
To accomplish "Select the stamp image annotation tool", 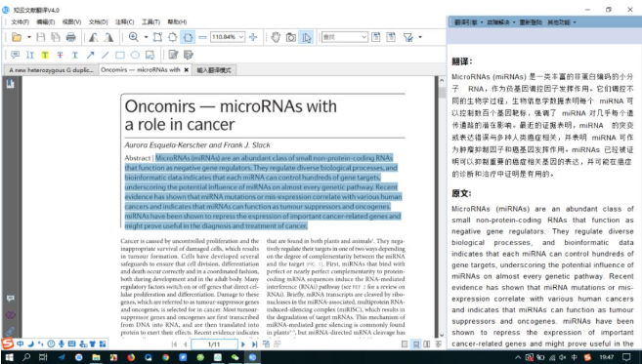I will pos(150,55).
